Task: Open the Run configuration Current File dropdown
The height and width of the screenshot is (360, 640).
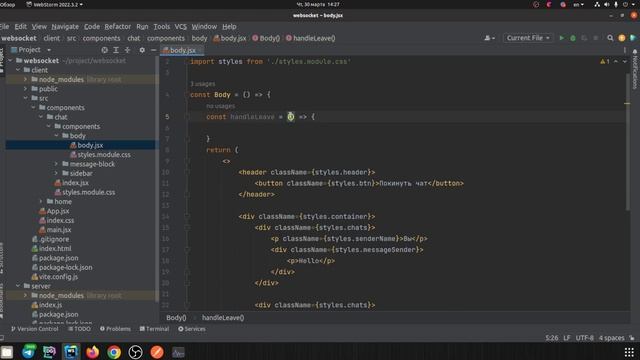Action: pyautogui.click(x=528, y=38)
